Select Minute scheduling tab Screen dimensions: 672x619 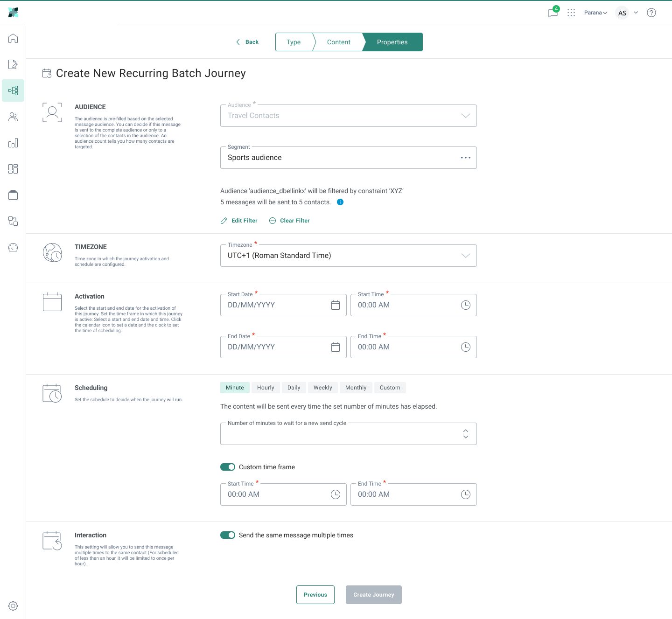[x=235, y=388]
